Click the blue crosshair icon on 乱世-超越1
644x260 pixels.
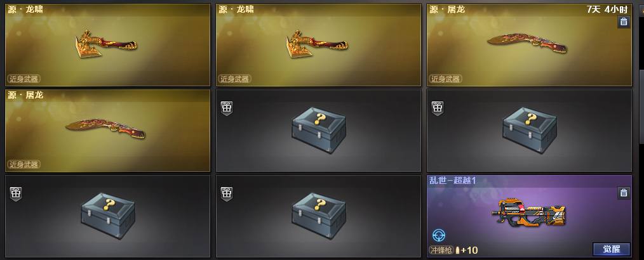(439, 235)
